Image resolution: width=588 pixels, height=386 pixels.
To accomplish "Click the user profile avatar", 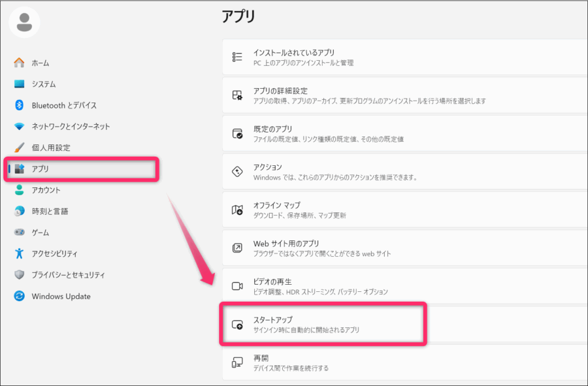I will 24,21.
